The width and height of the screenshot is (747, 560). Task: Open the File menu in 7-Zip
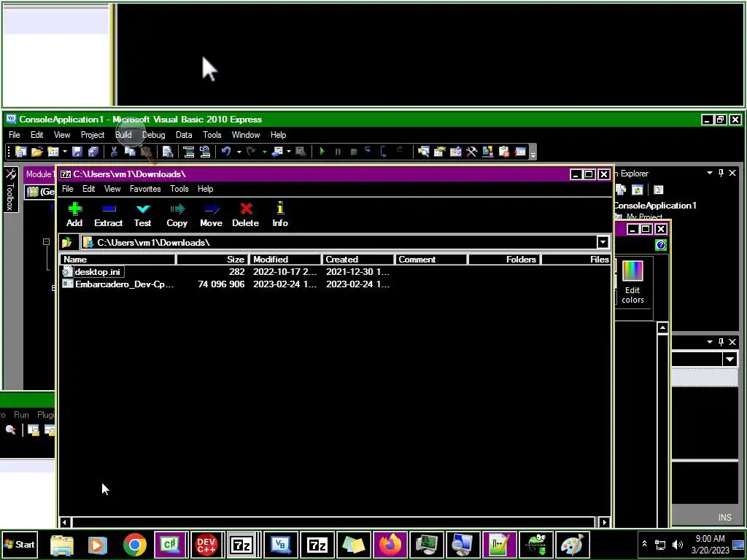(x=68, y=189)
